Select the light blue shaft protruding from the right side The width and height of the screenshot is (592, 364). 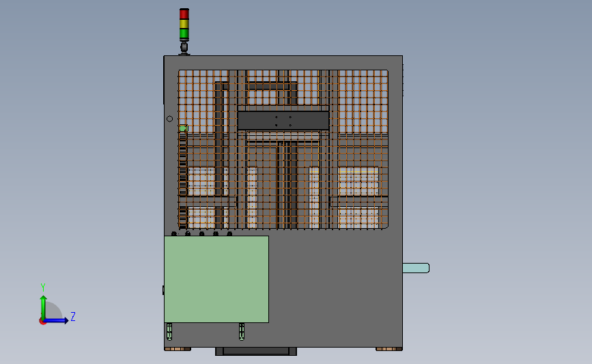coord(416,268)
